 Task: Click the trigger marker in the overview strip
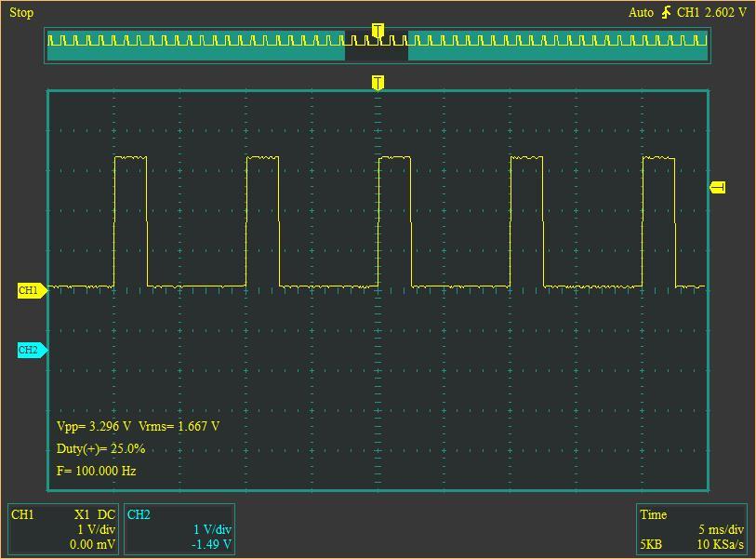[378, 31]
